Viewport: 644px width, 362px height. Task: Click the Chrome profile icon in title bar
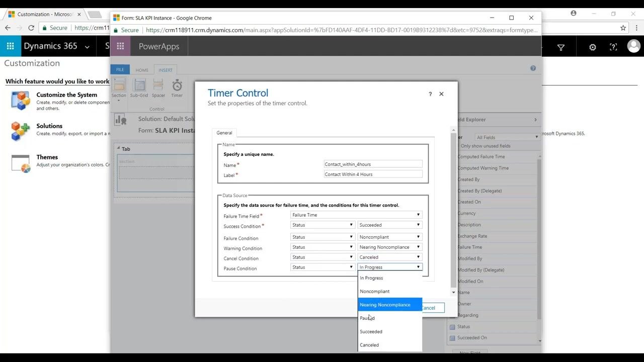573,14
